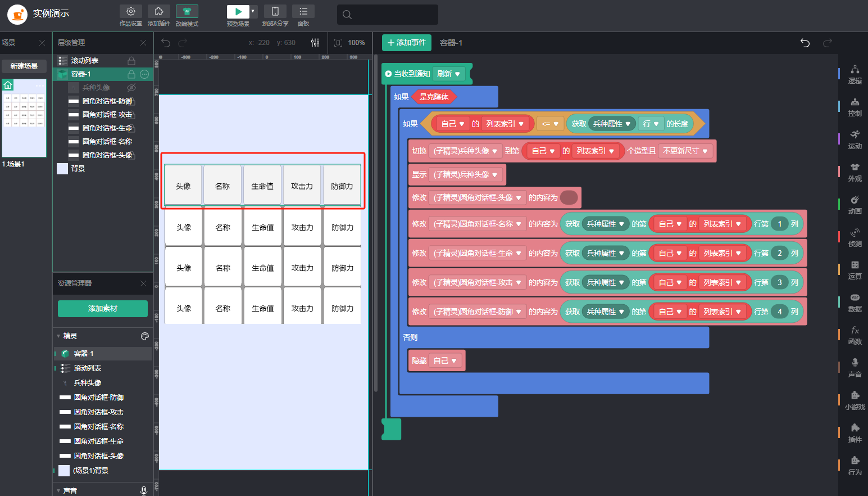Open project settings (作品设置) gear icon
868x496 pixels.
(x=130, y=11)
